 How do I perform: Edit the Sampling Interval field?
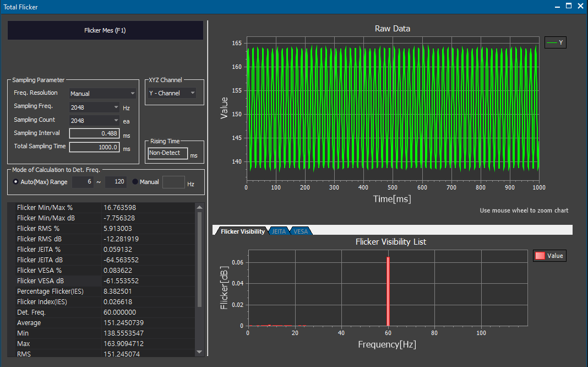click(94, 133)
